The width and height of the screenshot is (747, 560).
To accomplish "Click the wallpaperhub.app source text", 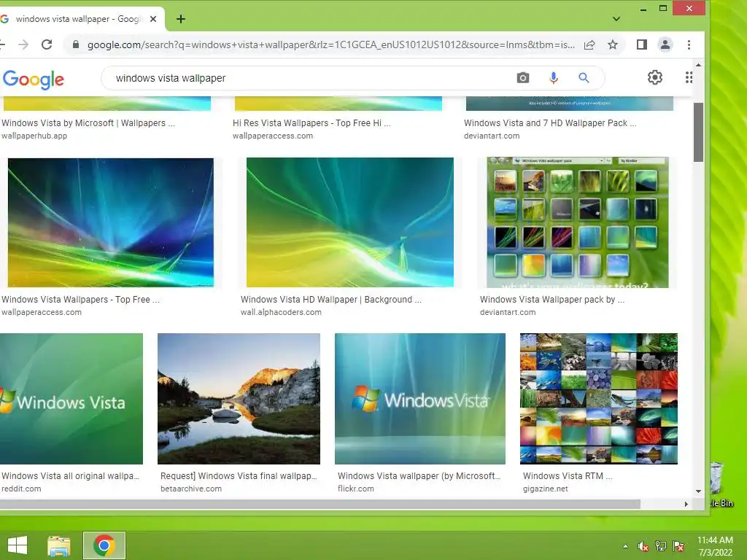I will (x=34, y=136).
